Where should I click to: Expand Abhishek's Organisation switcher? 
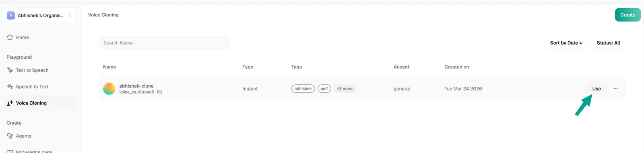(x=39, y=15)
